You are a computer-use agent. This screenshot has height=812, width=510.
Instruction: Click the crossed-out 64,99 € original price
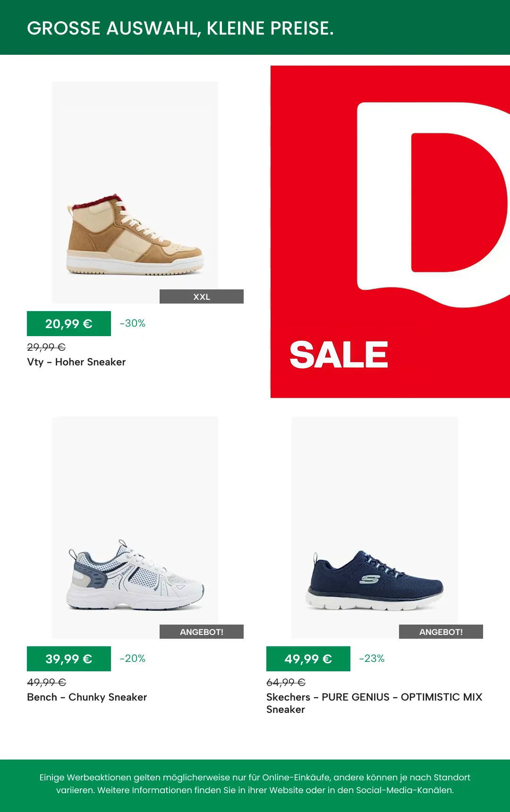[286, 682]
